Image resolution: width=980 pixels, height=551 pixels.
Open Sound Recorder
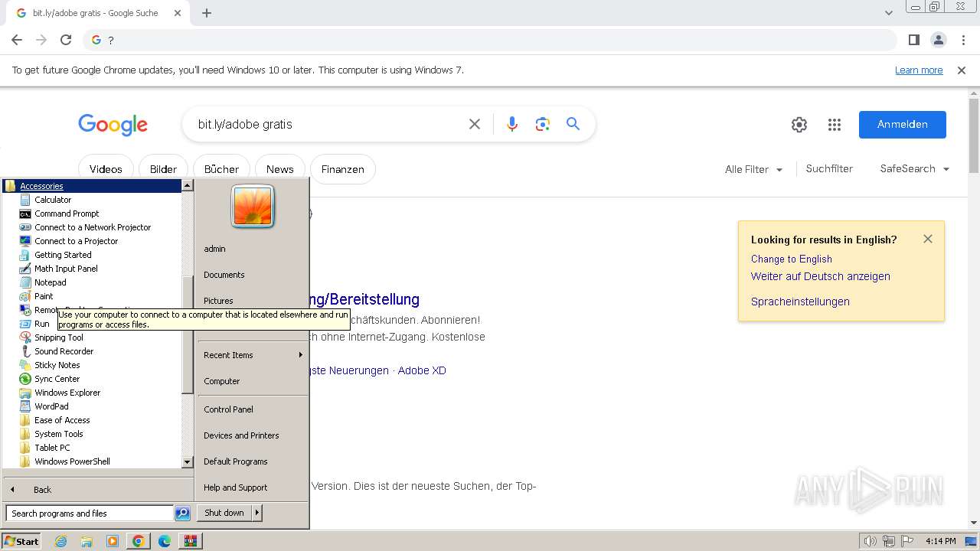pos(64,351)
